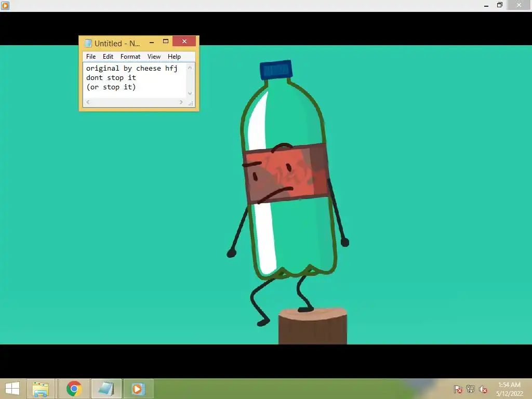Click the Notepad scroll right arrow
532x399 pixels.
(x=181, y=102)
